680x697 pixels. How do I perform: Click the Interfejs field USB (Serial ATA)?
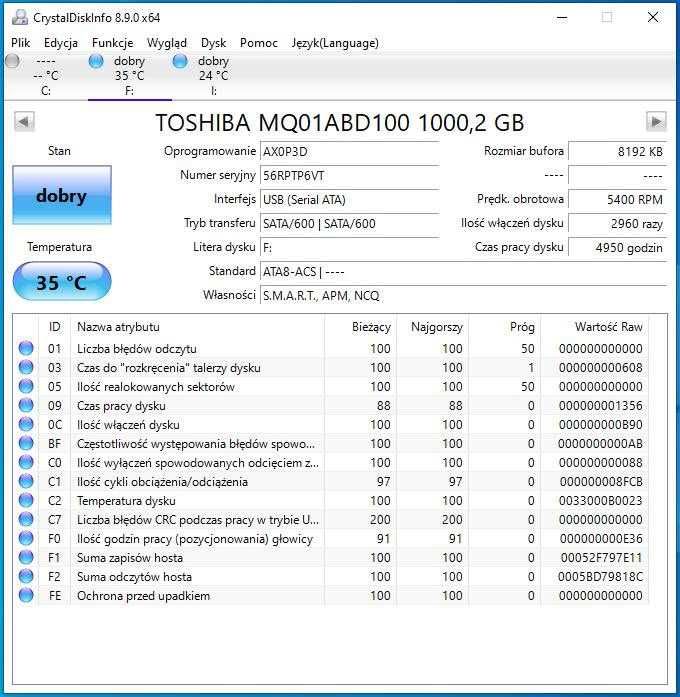tap(349, 200)
